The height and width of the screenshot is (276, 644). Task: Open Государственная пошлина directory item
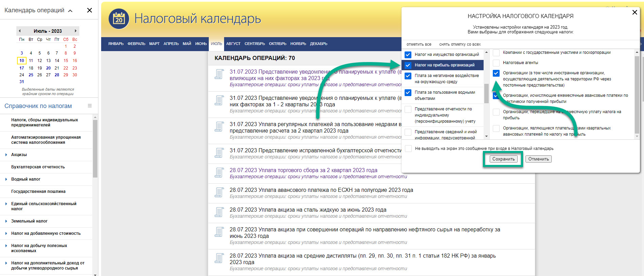point(38,191)
